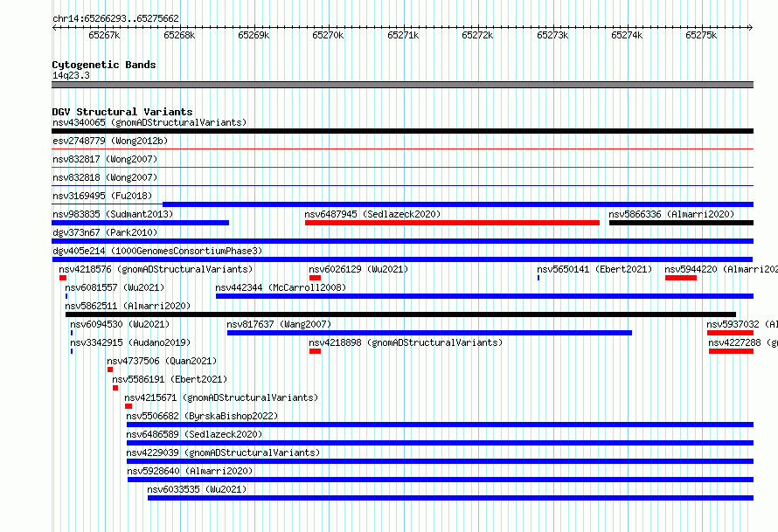
Task: Select dgv405e214 1000GenomesConsortiumPhase3 label
Action: point(157,251)
